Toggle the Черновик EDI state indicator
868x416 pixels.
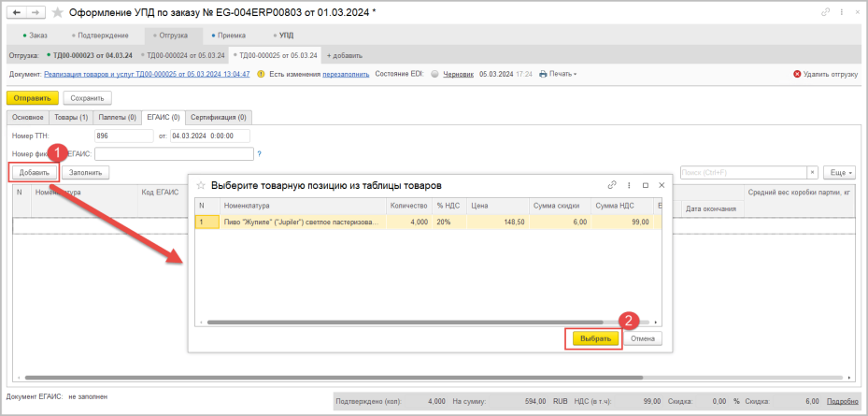[x=434, y=74]
